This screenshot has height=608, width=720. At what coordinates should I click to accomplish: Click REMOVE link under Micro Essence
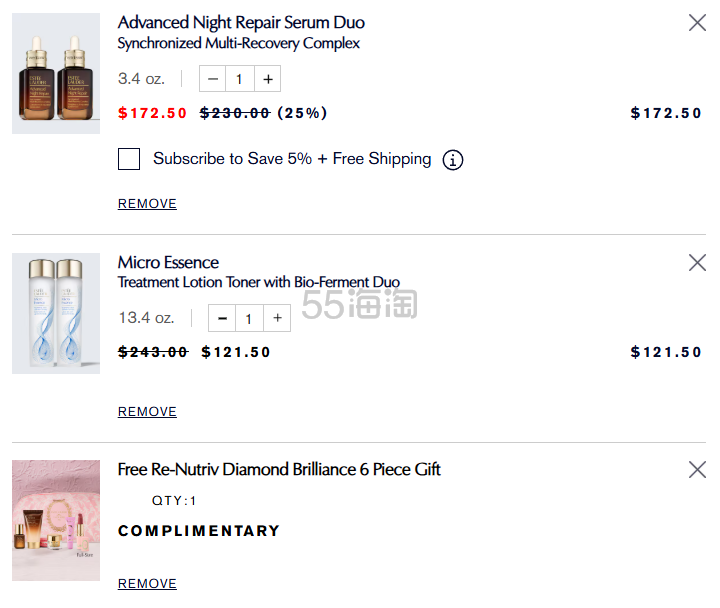[147, 412]
